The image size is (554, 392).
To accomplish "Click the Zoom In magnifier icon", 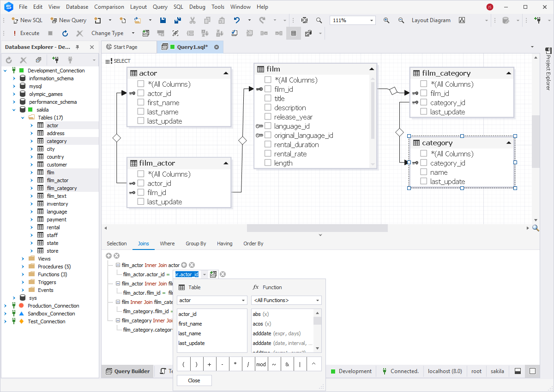I will pos(386,20).
